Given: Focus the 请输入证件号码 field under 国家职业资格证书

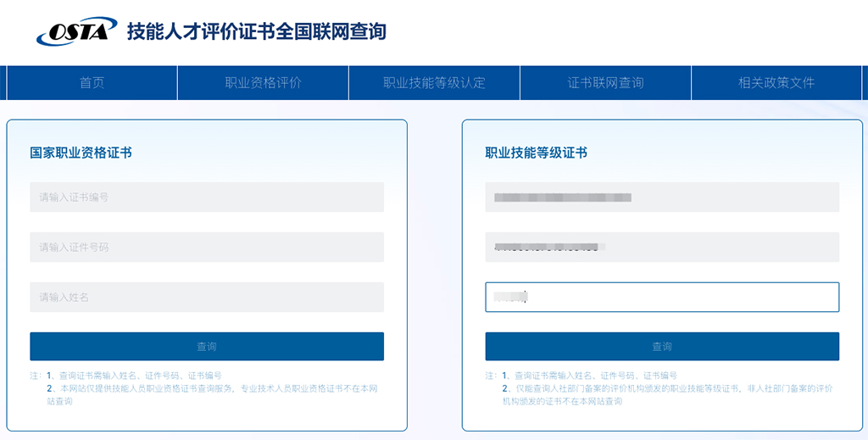Looking at the screenshot, I should click(206, 248).
